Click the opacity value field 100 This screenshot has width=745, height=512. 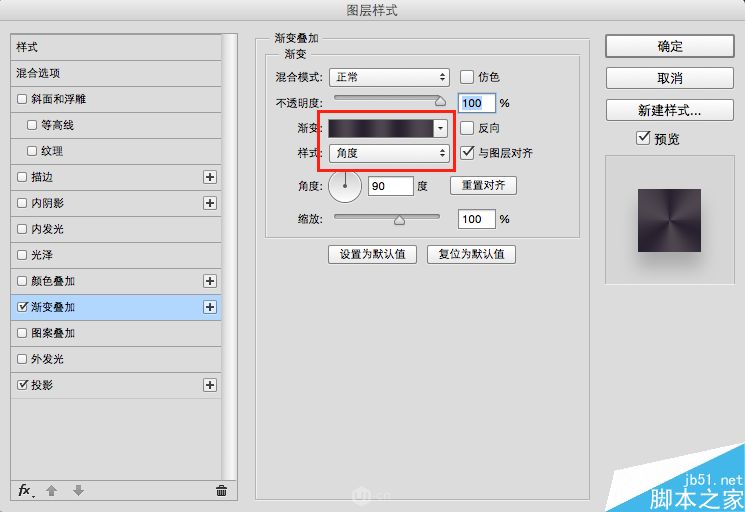point(477,103)
